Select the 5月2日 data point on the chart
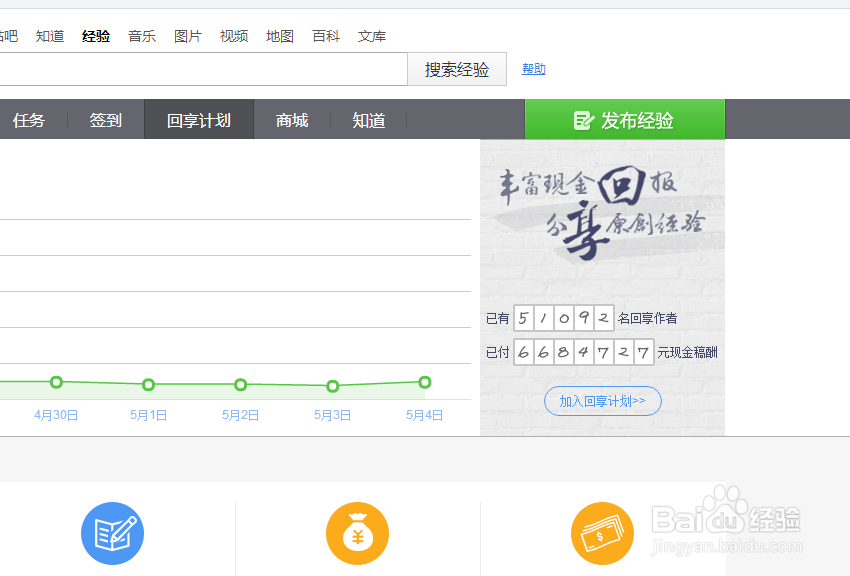 240,384
